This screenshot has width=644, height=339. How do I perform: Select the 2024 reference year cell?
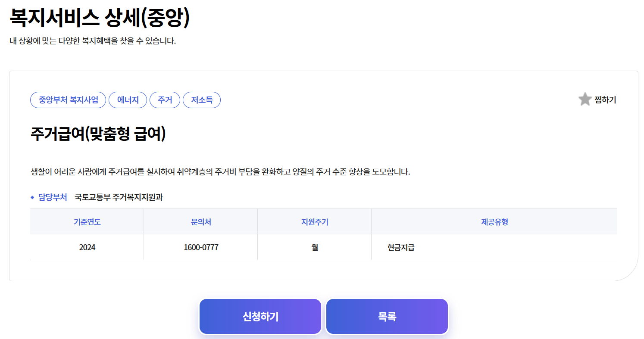[86, 246]
